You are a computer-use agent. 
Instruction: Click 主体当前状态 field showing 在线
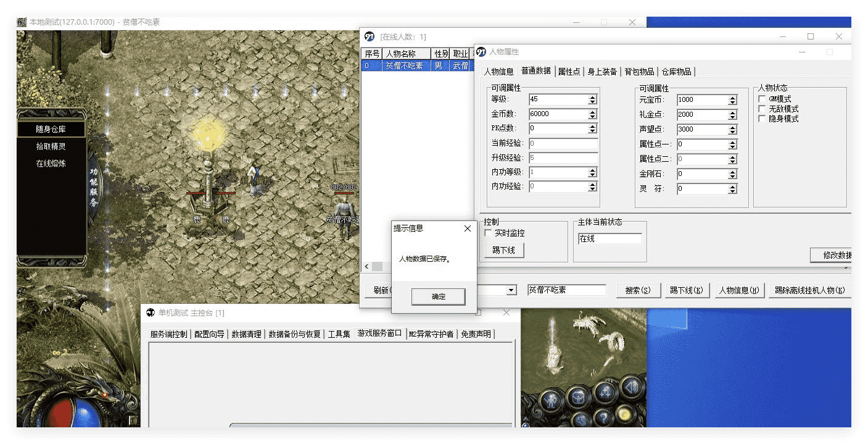[610, 238]
